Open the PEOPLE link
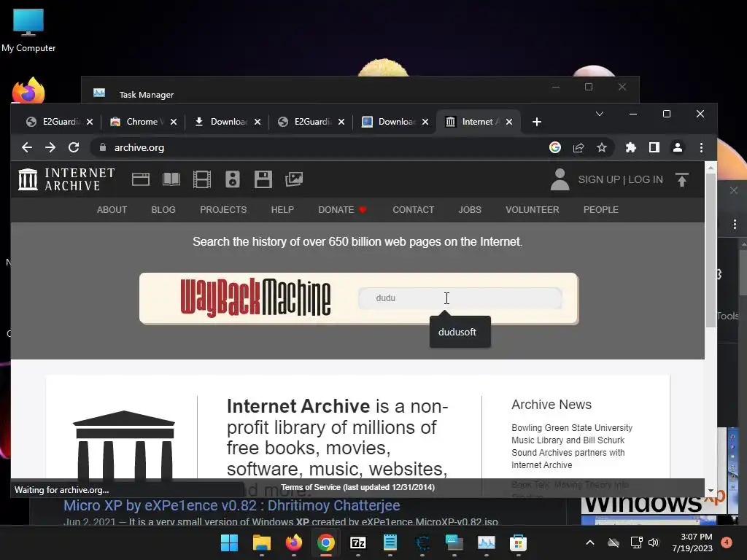Image resolution: width=747 pixels, height=560 pixels. tap(601, 210)
